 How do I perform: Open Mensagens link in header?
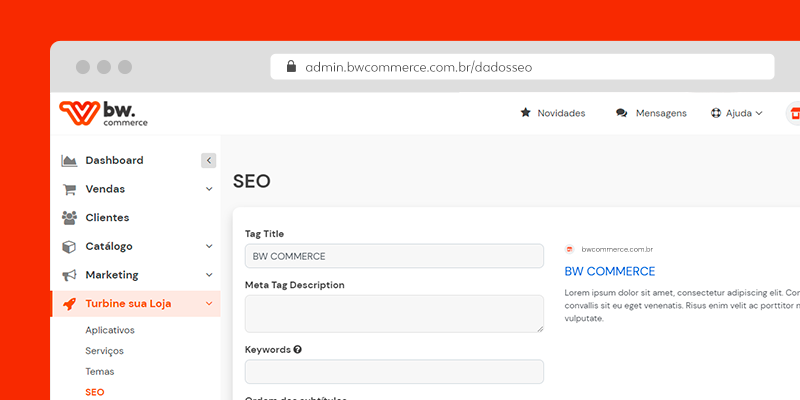click(x=661, y=113)
